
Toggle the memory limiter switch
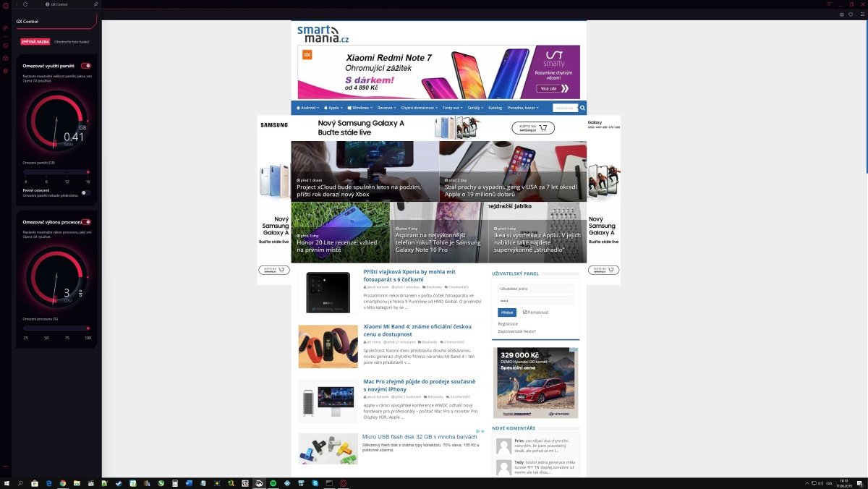[x=85, y=66]
